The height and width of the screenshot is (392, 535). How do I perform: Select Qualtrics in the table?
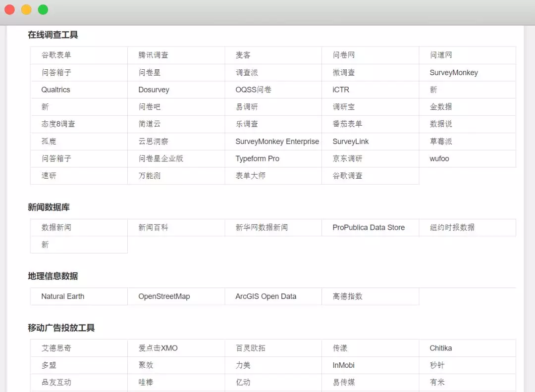coord(55,90)
